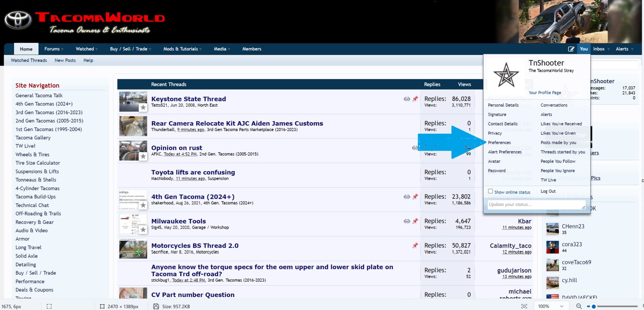Choose Conversations in user menu
This screenshot has height=310, width=644.
coord(554,105)
